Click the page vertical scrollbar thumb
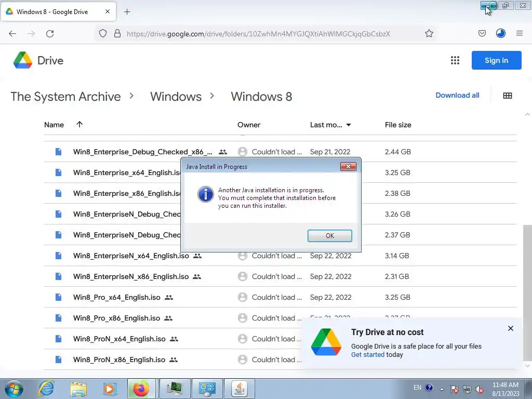The image size is (532, 399). pyautogui.click(x=527, y=294)
